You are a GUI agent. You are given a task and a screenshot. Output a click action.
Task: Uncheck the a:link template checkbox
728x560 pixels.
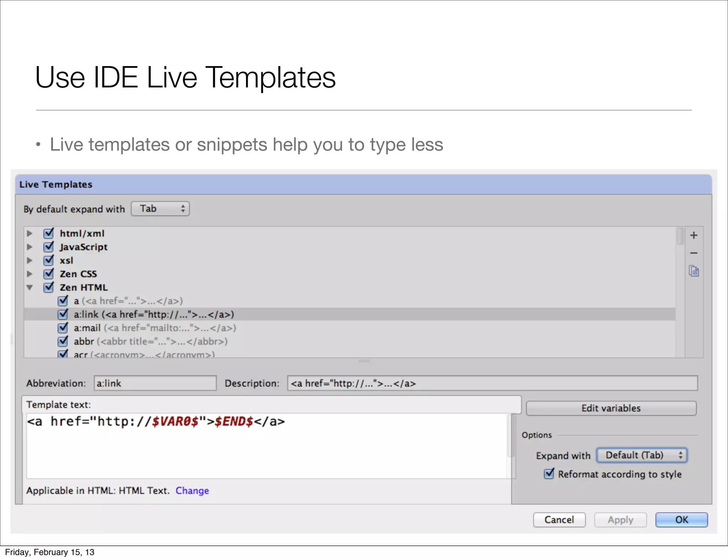point(63,314)
